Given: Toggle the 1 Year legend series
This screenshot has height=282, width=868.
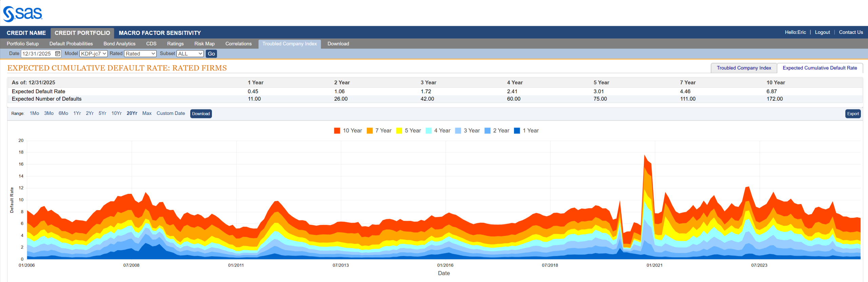Looking at the screenshot, I should 526,131.
